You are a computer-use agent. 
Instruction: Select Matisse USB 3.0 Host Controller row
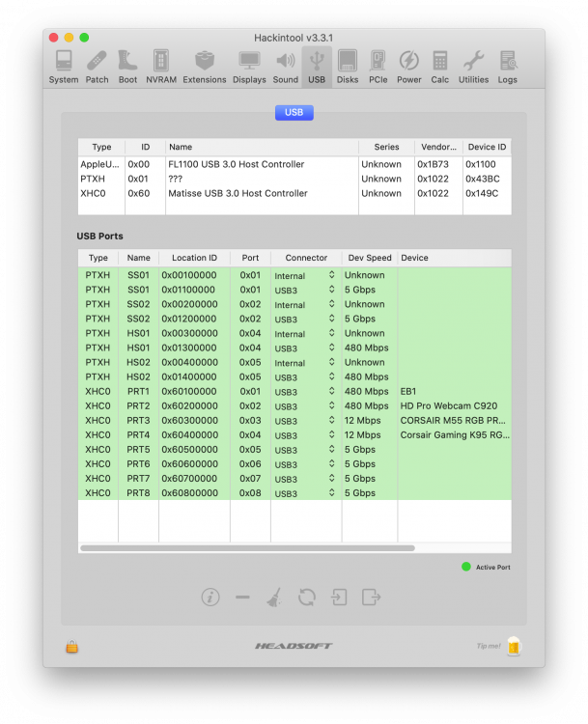point(294,193)
